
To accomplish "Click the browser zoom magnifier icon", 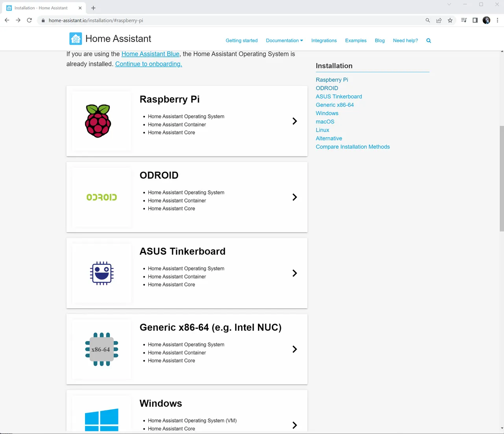I will point(428,20).
